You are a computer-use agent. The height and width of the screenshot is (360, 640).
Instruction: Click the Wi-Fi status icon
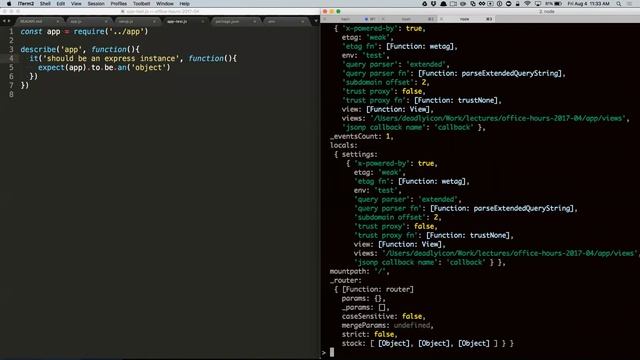(x=527, y=4)
